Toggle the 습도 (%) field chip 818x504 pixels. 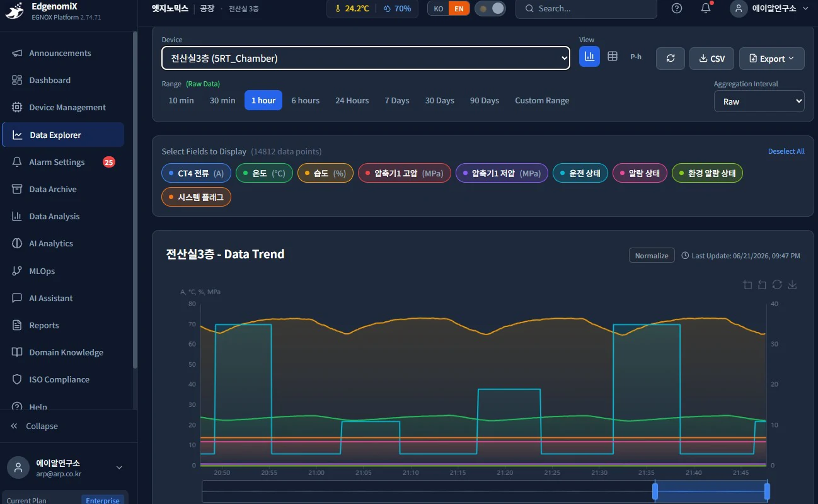click(325, 173)
